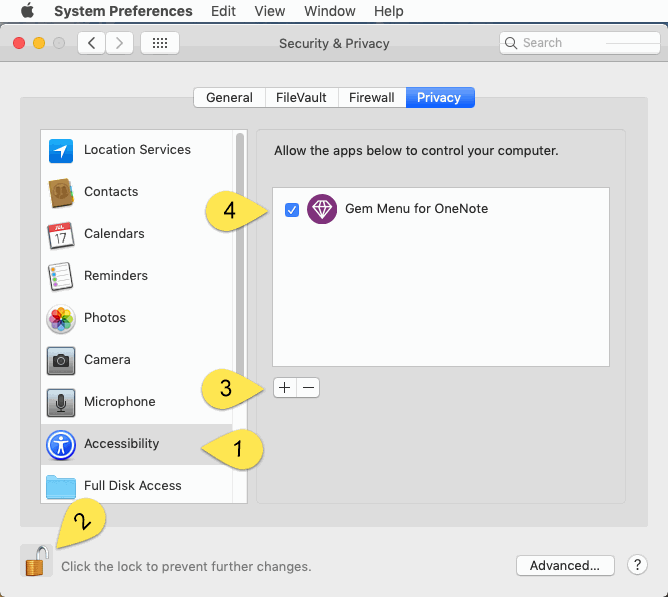Add an app with the plus button
Screen dimensions: 668x597
[x=285, y=387]
